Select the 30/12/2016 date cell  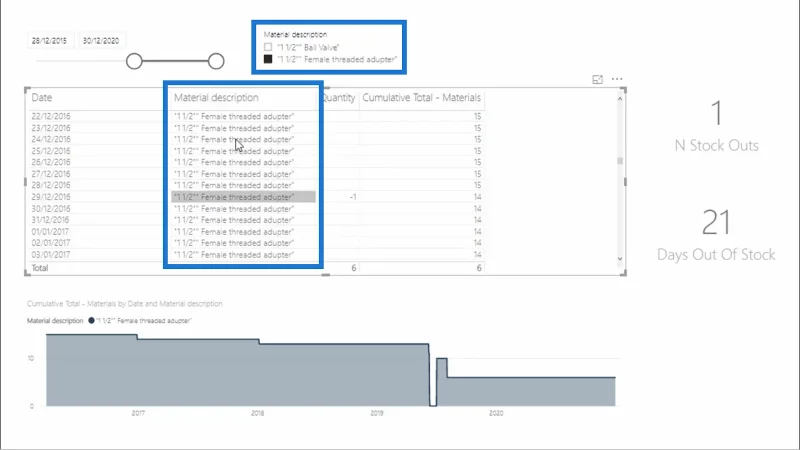coord(51,209)
